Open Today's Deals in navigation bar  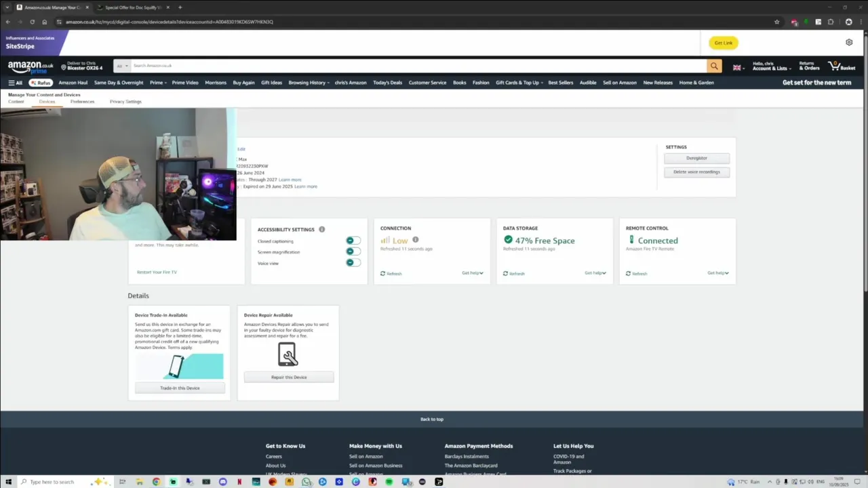[x=387, y=83]
